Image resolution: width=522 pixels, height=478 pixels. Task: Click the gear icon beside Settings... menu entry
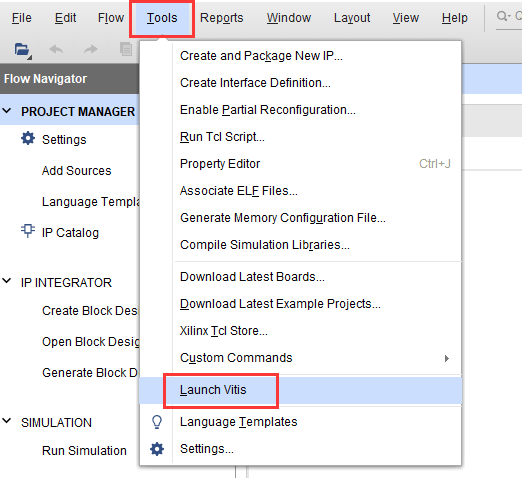(x=157, y=449)
